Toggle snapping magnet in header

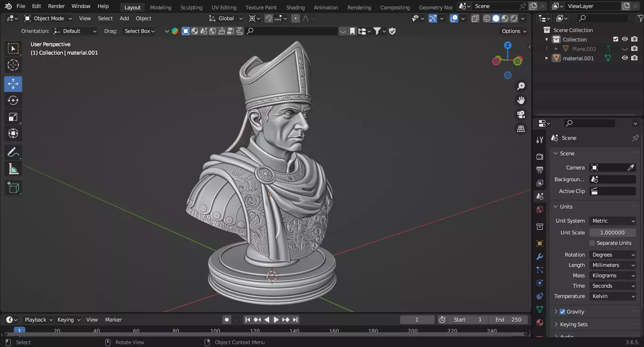(268, 18)
